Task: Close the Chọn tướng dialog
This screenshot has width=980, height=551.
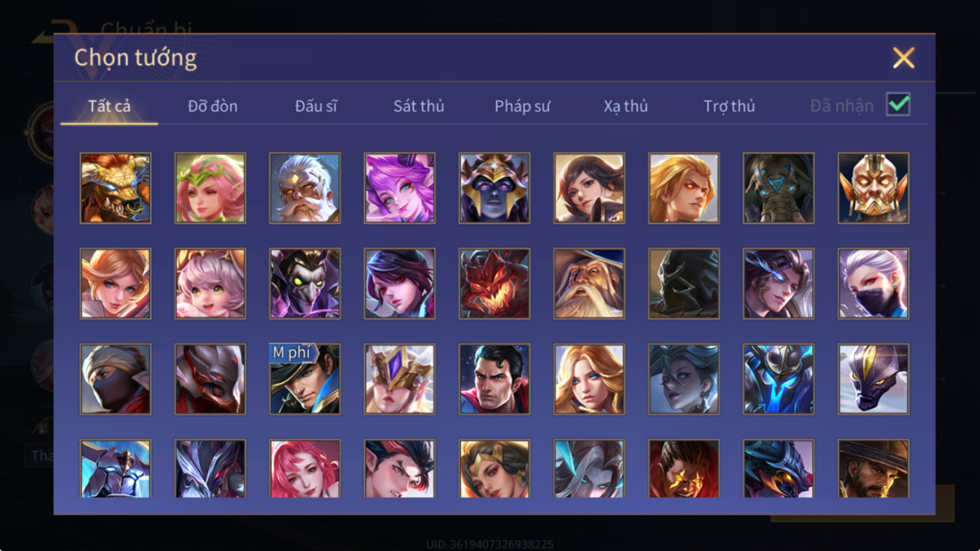Action: 903,58
